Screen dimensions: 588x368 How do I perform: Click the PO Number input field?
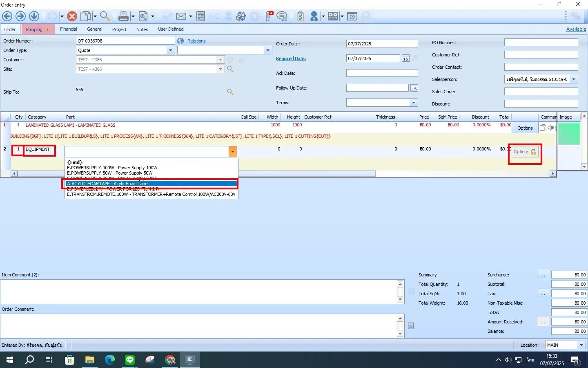[x=541, y=43]
